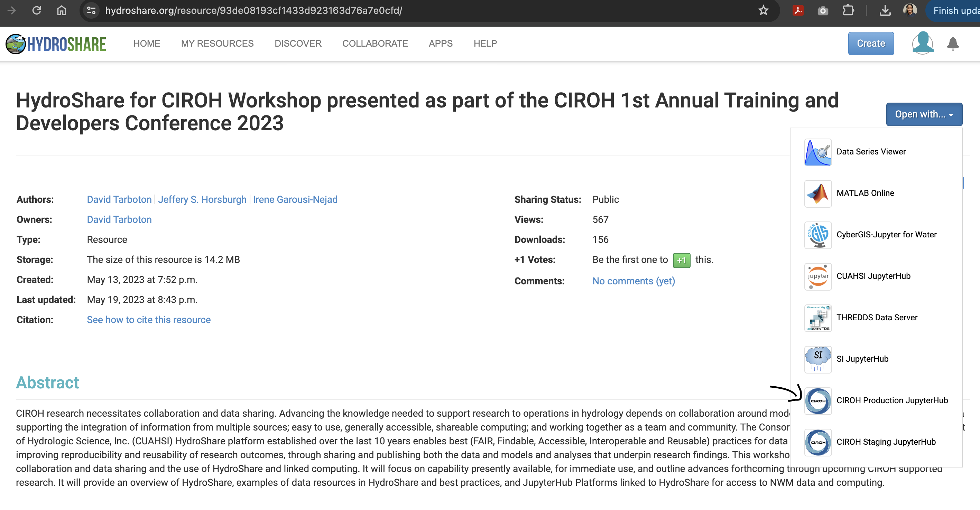Open the HOME navigation item
The height and width of the screenshot is (510, 980).
click(x=147, y=44)
